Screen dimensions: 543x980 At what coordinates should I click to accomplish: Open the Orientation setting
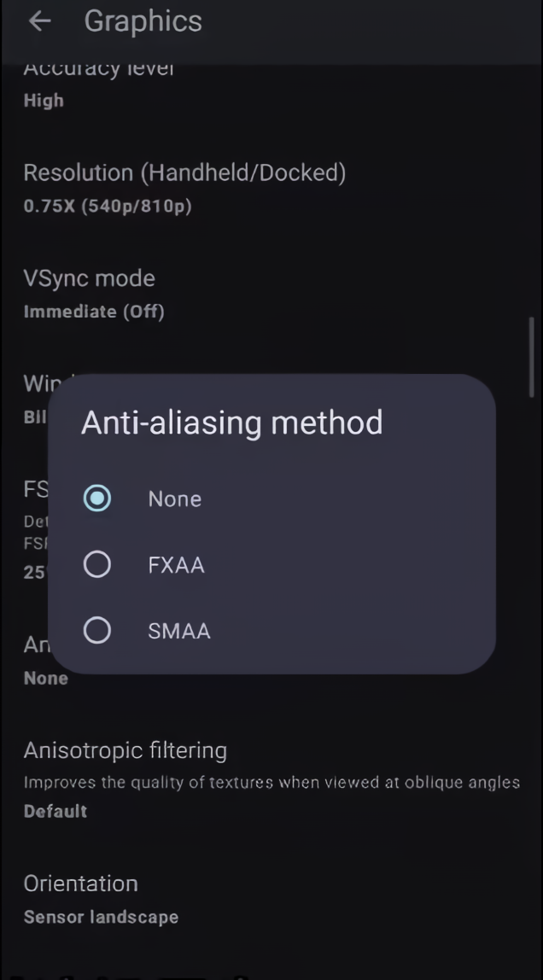tap(81, 884)
